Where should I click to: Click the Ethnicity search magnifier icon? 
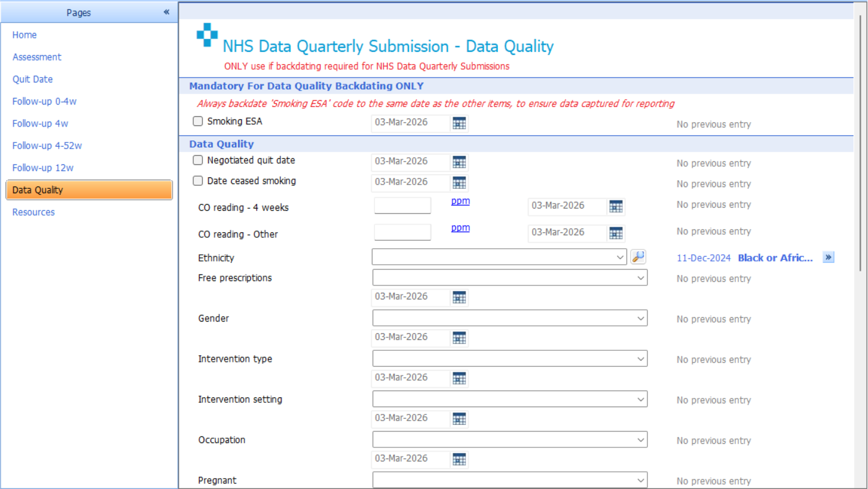click(639, 257)
